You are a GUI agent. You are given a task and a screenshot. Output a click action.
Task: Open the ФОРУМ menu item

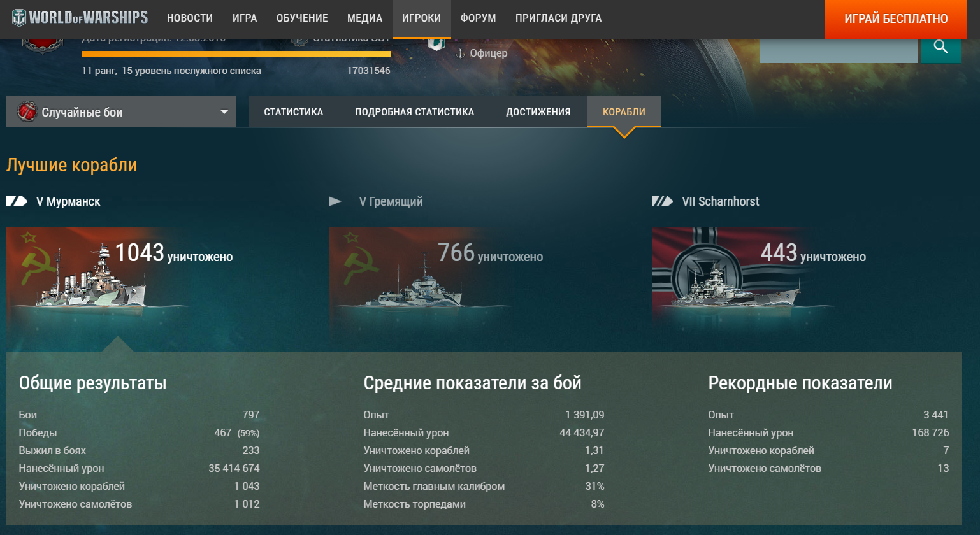click(x=479, y=18)
